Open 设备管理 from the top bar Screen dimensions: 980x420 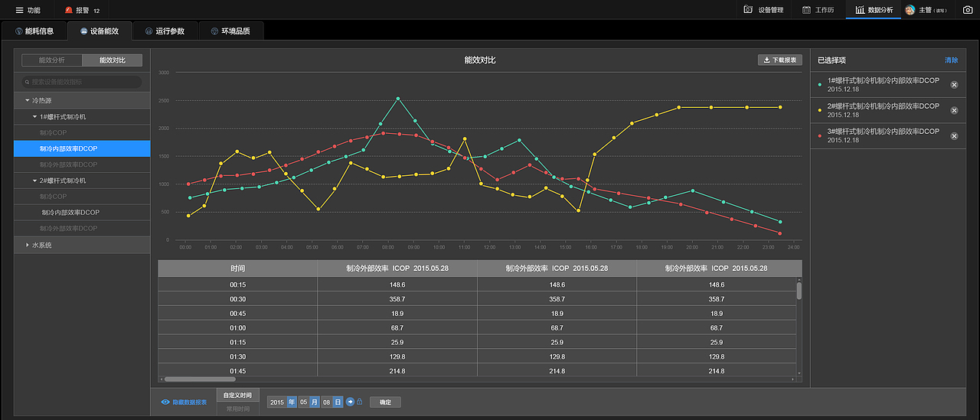point(764,10)
